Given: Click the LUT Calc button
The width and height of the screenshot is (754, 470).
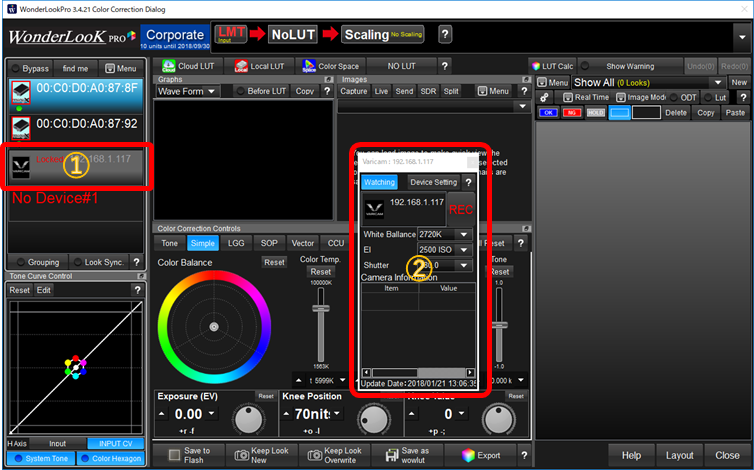Looking at the screenshot, I should (x=553, y=66).
